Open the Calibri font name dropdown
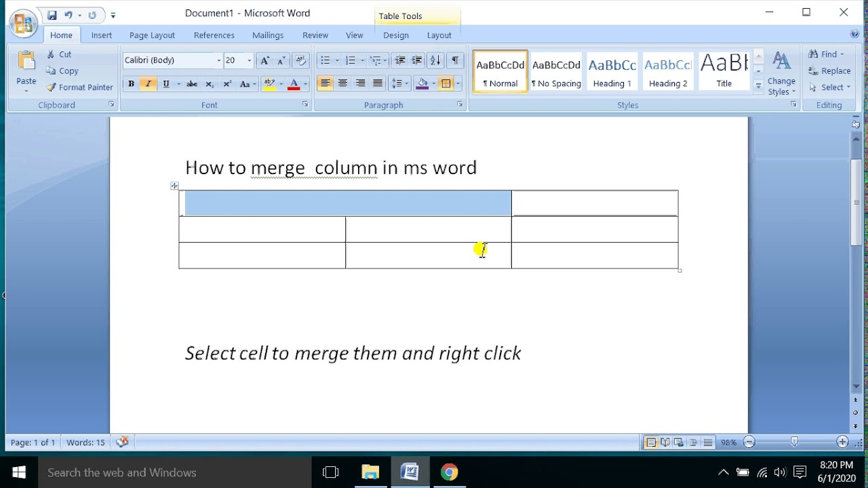Screen dimensions: 868x488 pyautogui.click(x=218, y=60)
